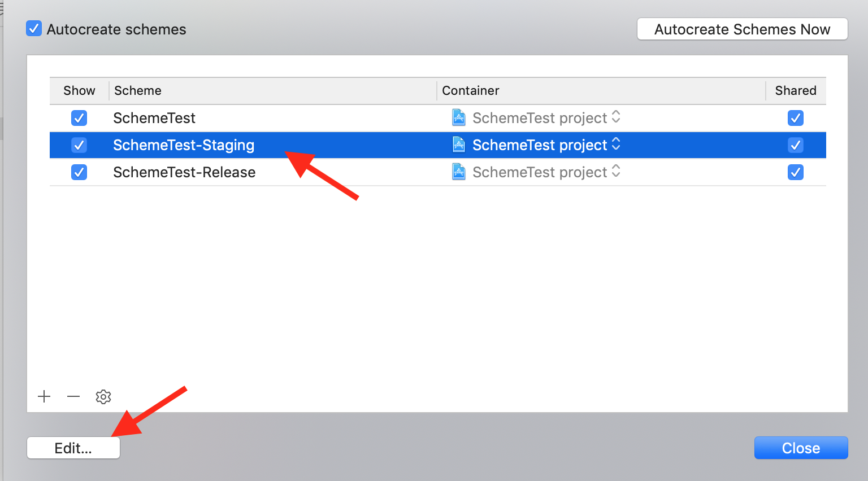Open container dropdown for SchemeTest-Release
Image resolution: width=868 pixels, height=481 pixels.
(x=616, y=172)
